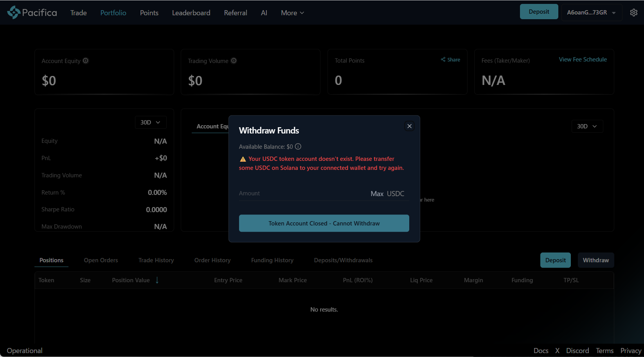Click the Trading Volume info icon

[x=234, y=61]
